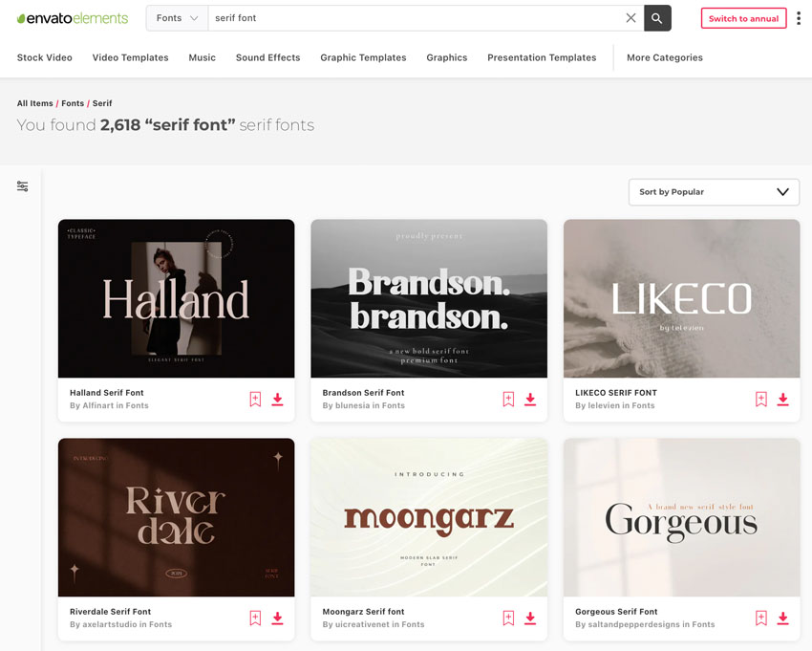Screen dimensions: 812x651
Task: Open Moongarz Serif font title link
Action: coord(363,612)
